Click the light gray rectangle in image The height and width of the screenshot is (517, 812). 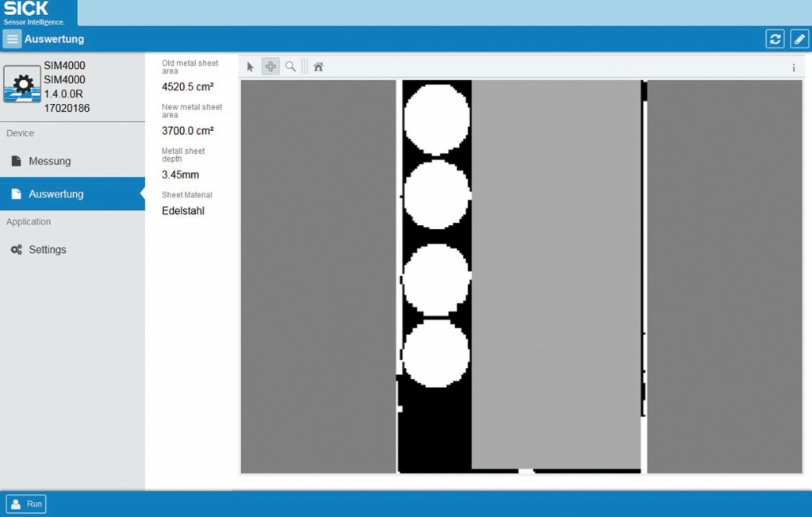(x=555, y=270)
